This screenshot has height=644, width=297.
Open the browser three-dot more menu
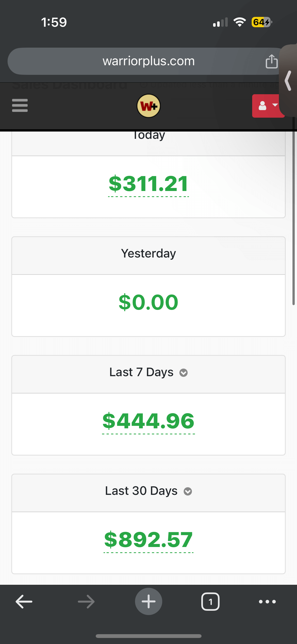267,602
